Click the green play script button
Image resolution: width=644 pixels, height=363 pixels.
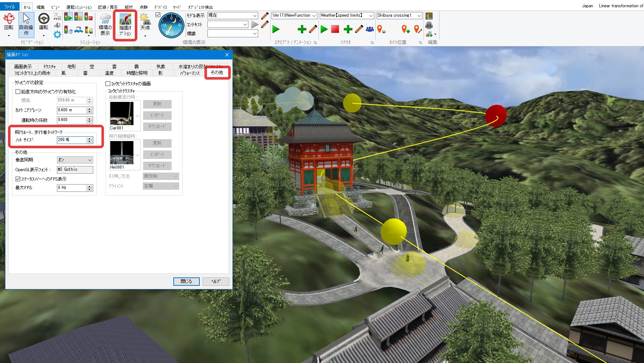(x=276, y=29)
